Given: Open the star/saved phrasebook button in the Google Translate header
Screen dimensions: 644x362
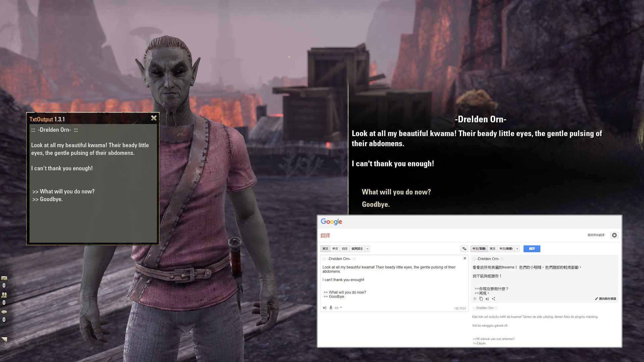Looking at the screenshot, I should [x=614, y=235].
